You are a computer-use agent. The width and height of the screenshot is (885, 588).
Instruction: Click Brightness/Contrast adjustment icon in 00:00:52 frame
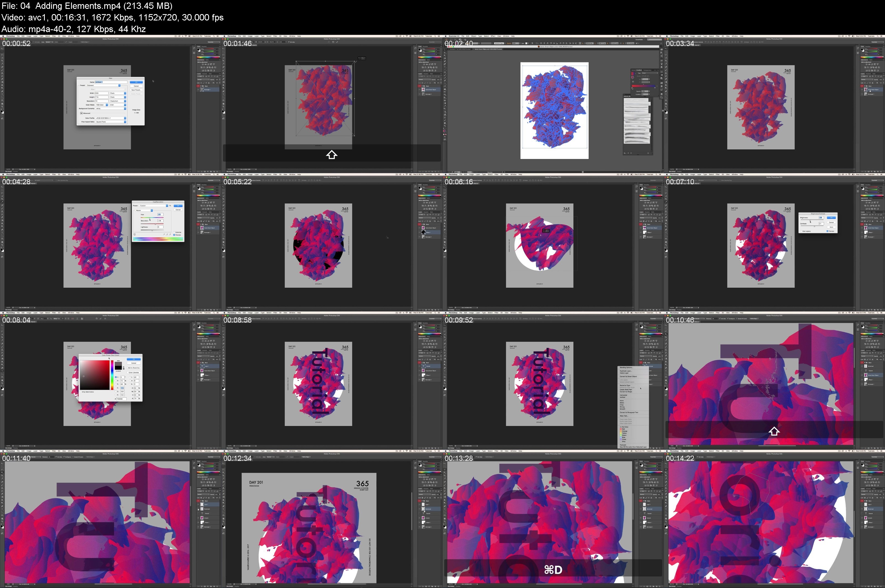click(203, 64)
